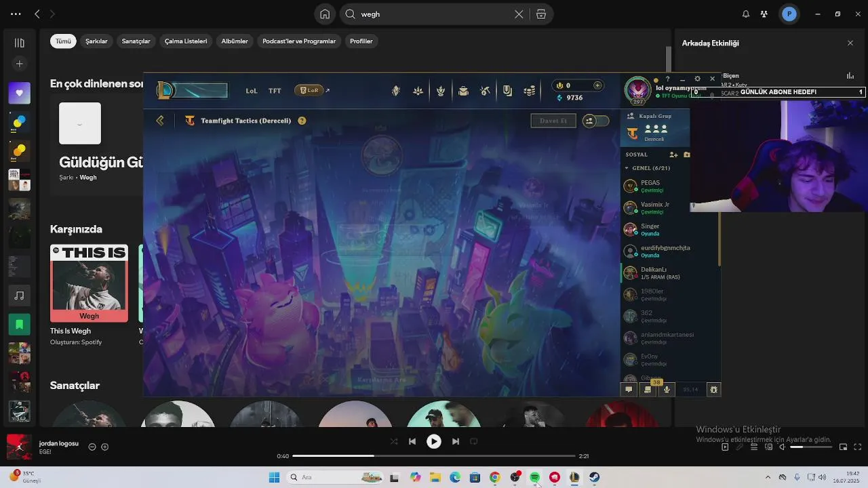Image resolution: width=868 pixels, height=488 pixels.
Task: Go to Spotify Home
Action: coord(325,14)
